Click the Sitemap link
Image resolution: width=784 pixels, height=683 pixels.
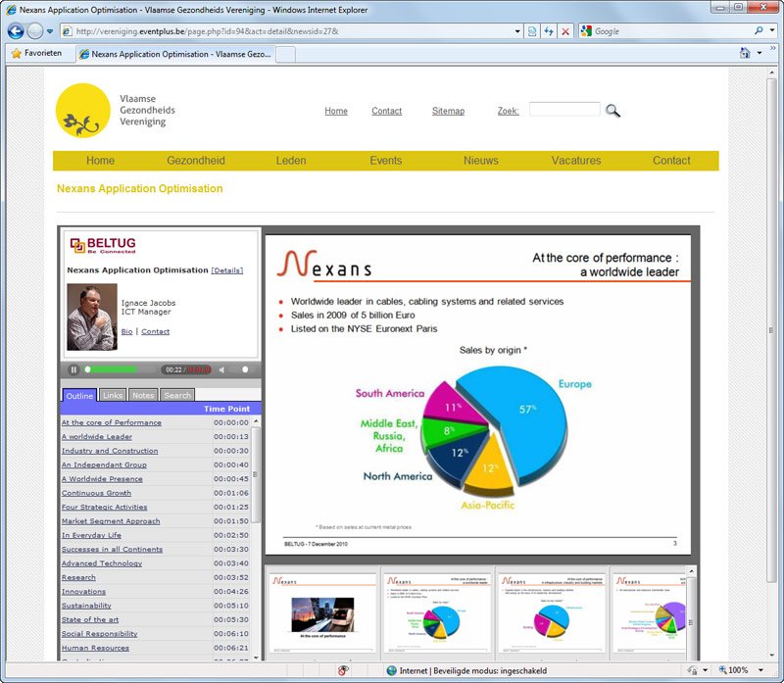(448, 111)
